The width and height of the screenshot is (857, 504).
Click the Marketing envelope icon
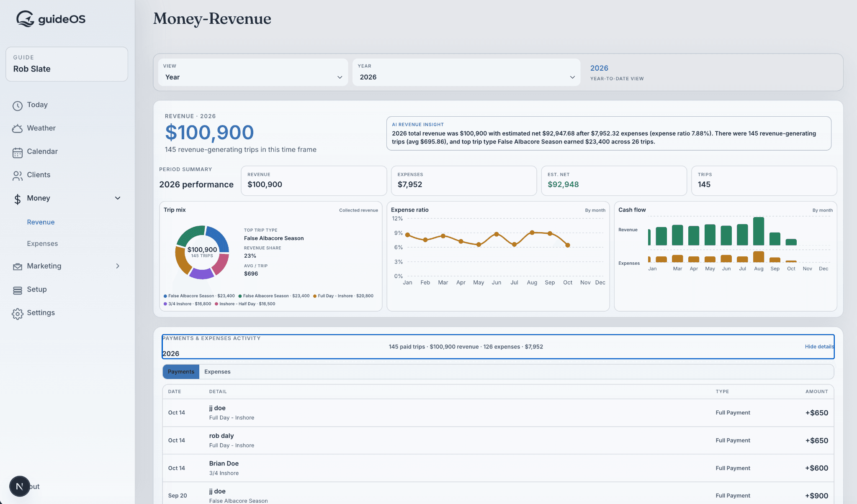coord(17,267)
